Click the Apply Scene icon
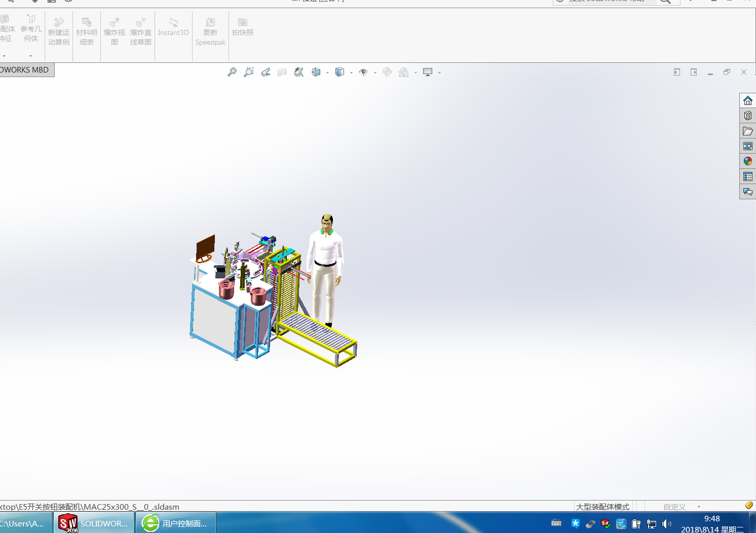Screen dimensions: 756x533 pos(404,73)
